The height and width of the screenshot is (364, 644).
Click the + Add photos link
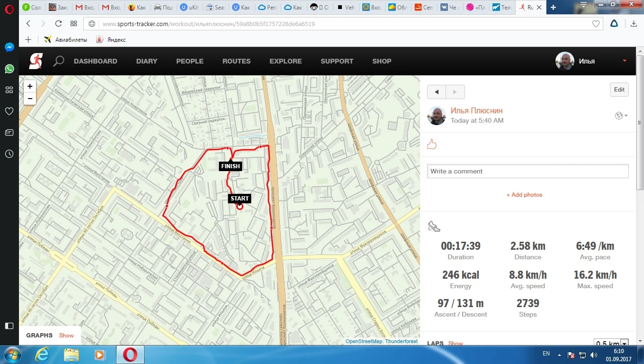point(524,195)
